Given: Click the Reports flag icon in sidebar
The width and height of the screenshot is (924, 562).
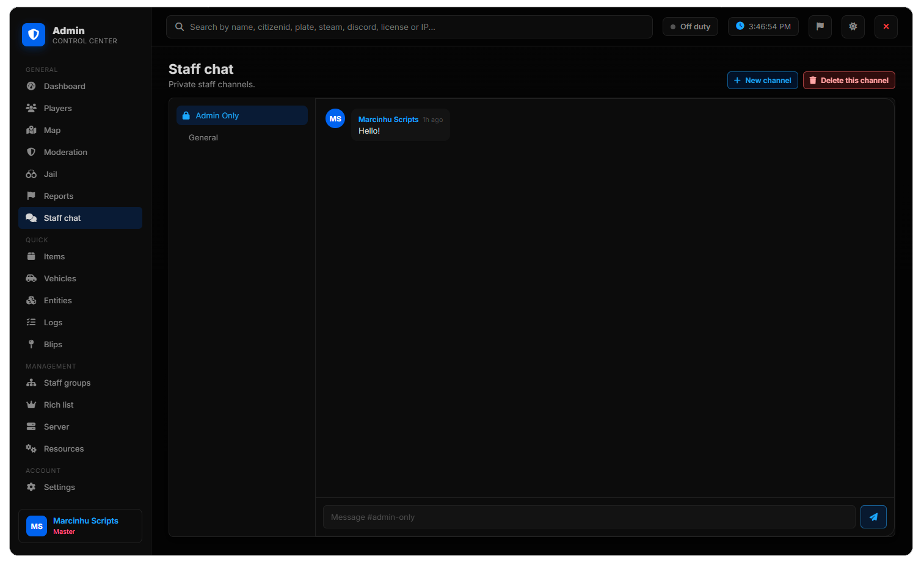Looking at the screenshot, I should pos(31,196).
